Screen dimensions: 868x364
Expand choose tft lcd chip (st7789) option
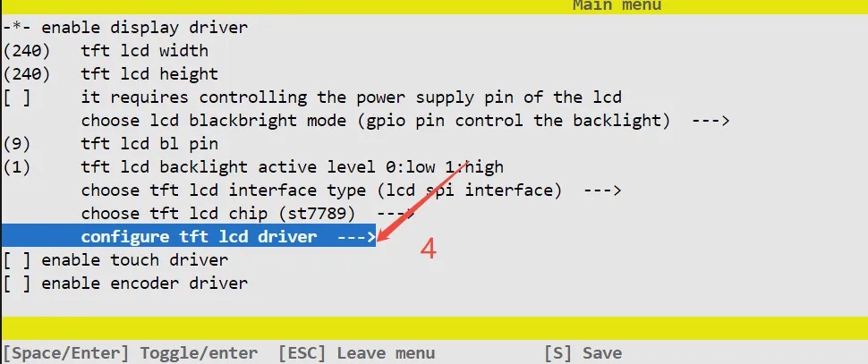pyautogui.click(x=247, y=214)
